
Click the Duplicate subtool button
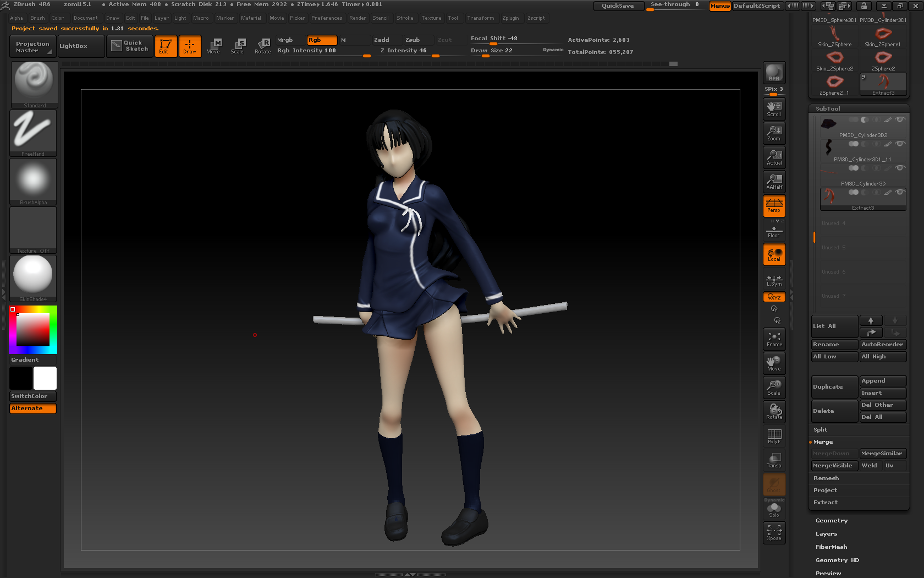point(834,387)
